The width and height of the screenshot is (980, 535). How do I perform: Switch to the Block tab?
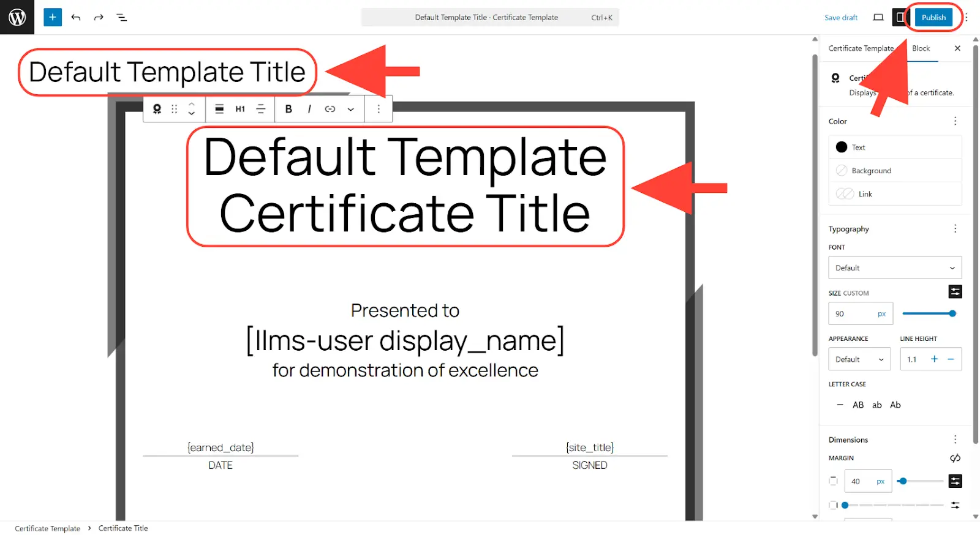pos(921,48)
